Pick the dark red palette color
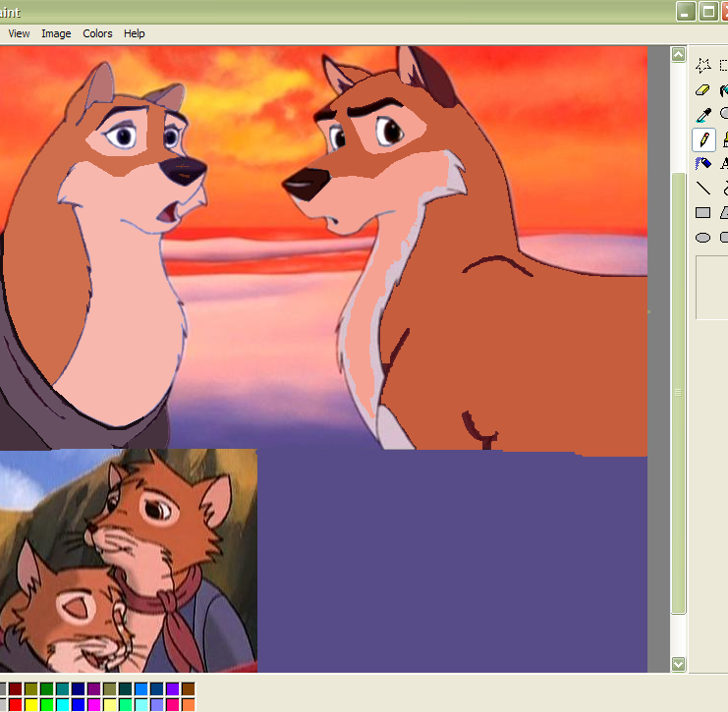728x712 pixels. tap(16, 688)
